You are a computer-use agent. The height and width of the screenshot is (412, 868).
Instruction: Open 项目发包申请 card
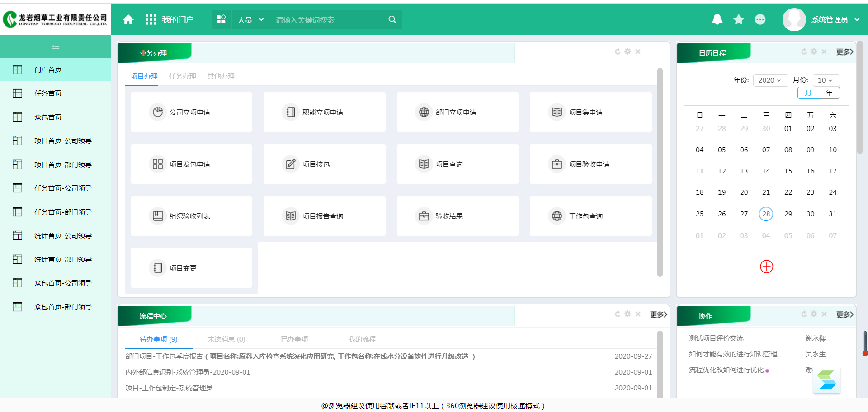click(x=191, y=164)
